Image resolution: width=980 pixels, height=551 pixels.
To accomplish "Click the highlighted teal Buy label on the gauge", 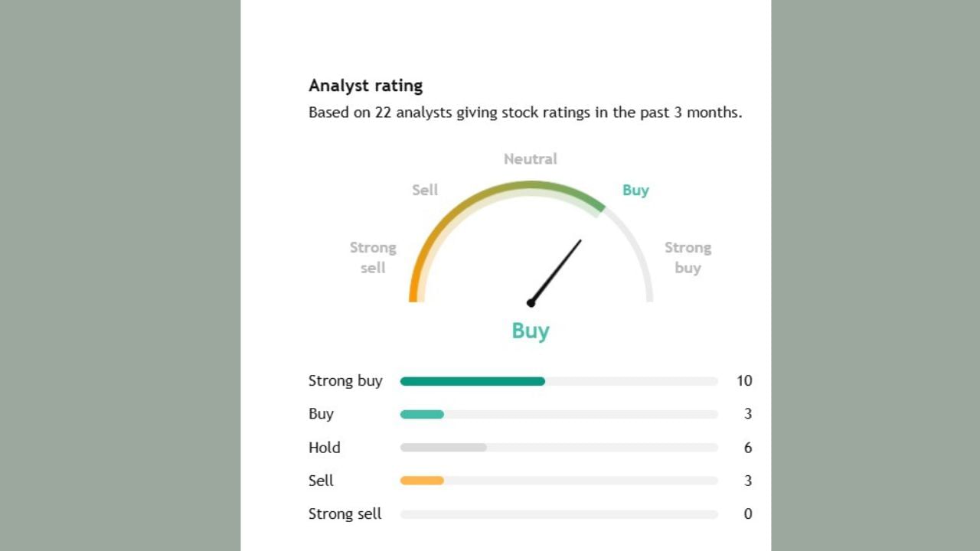I will [x=635, y=191].
